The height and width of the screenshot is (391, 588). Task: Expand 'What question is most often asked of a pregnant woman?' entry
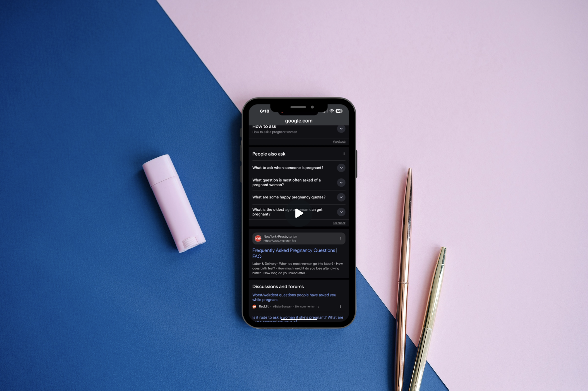341,182
